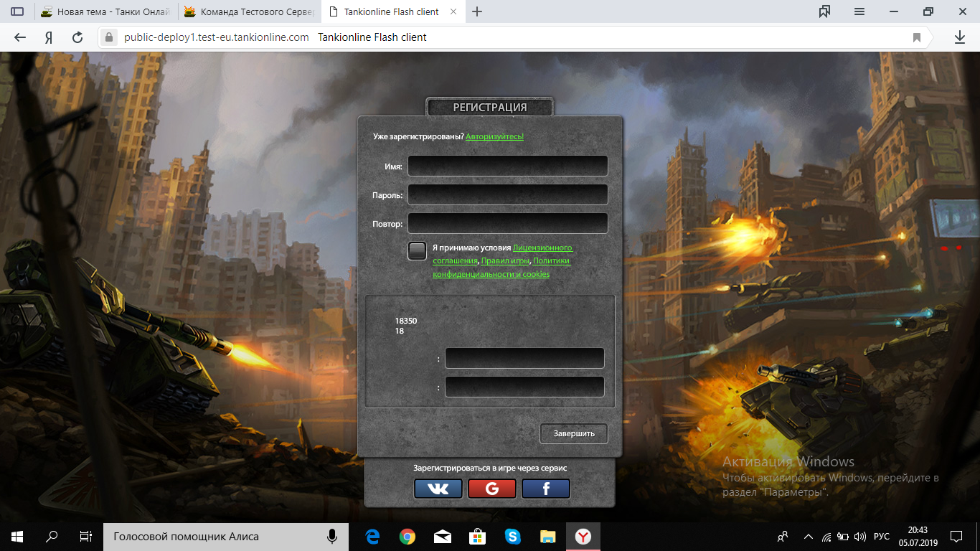Open volume control tray icon
This screenshot has height=551, width=980.
pyautogui.click(x=860, y=536)
